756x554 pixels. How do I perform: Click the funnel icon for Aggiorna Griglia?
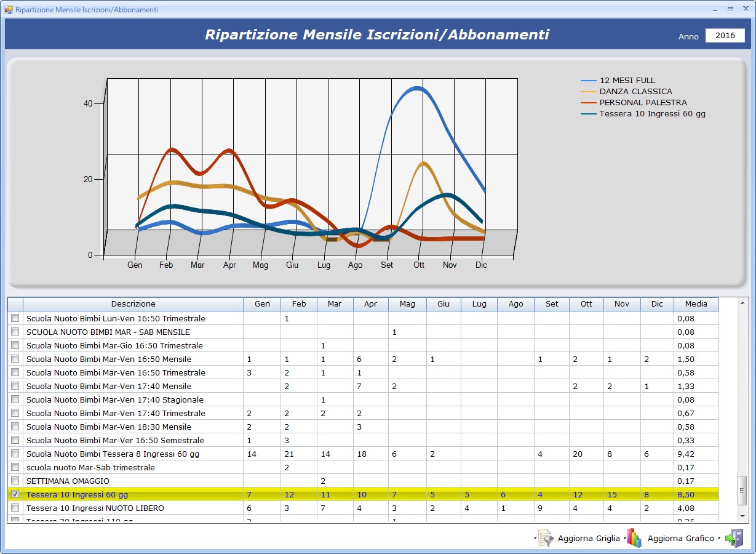pyautogui.click(x=546, y=538)
